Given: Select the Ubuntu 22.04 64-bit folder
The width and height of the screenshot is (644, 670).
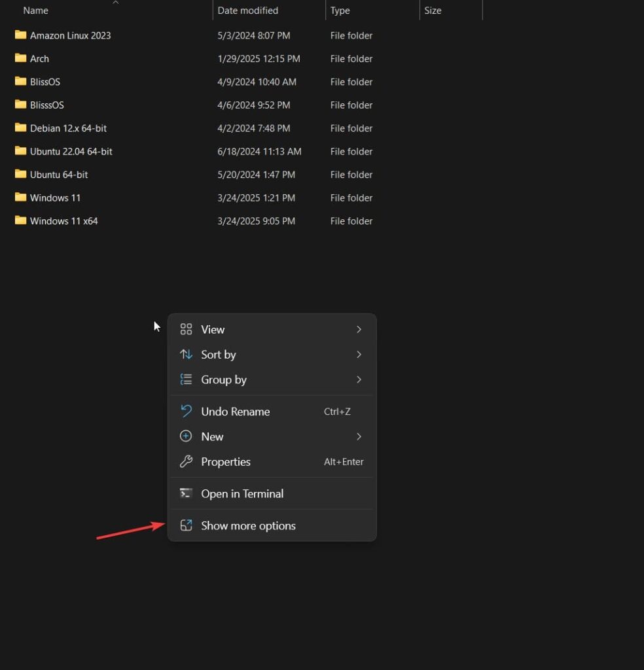Looking at the screenshot, I should 71,151.
